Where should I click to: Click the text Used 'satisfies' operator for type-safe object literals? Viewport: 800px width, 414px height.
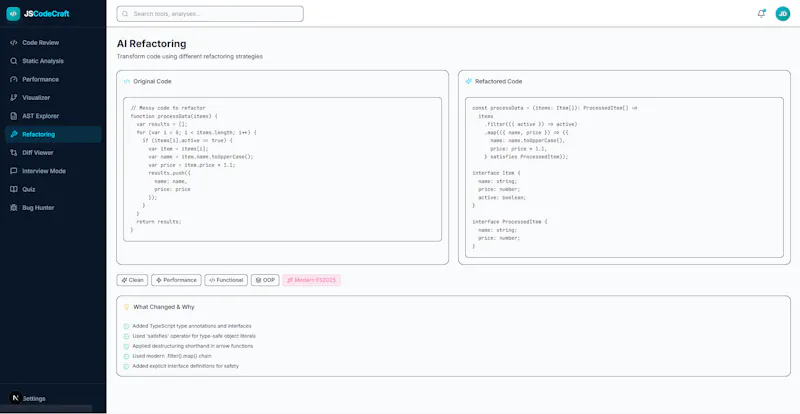[194, 336]
